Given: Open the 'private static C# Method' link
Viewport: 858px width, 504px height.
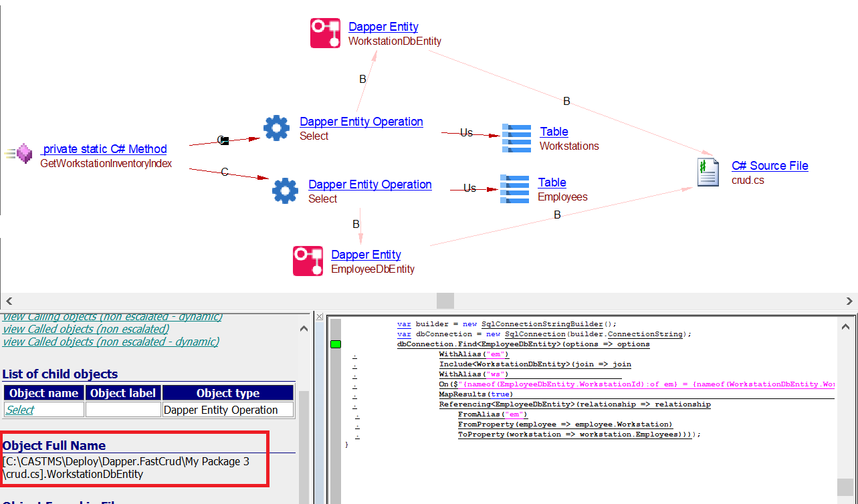Looking at the screenshot, I should [105, 149].
